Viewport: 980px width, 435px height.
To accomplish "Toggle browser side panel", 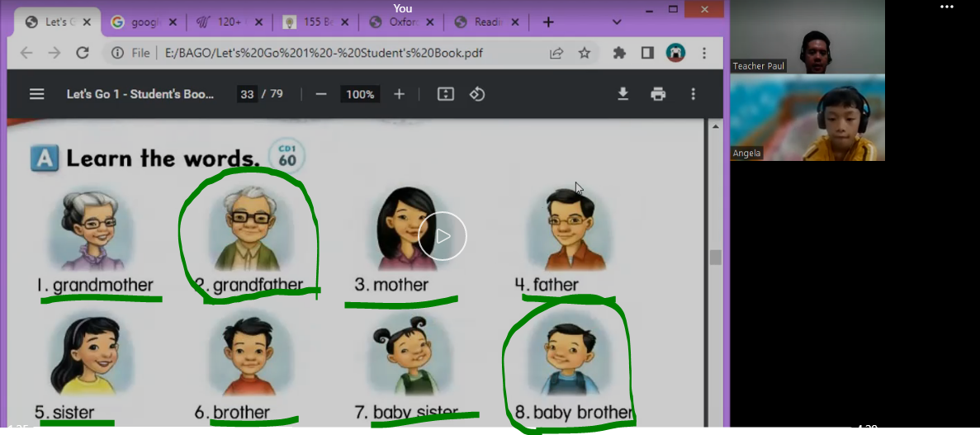I will [647, 53].
